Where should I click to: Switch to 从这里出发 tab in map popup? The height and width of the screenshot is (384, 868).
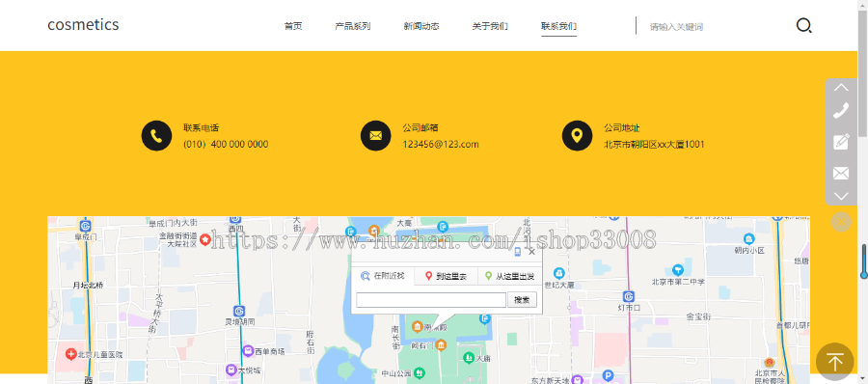tap(509, 276)
